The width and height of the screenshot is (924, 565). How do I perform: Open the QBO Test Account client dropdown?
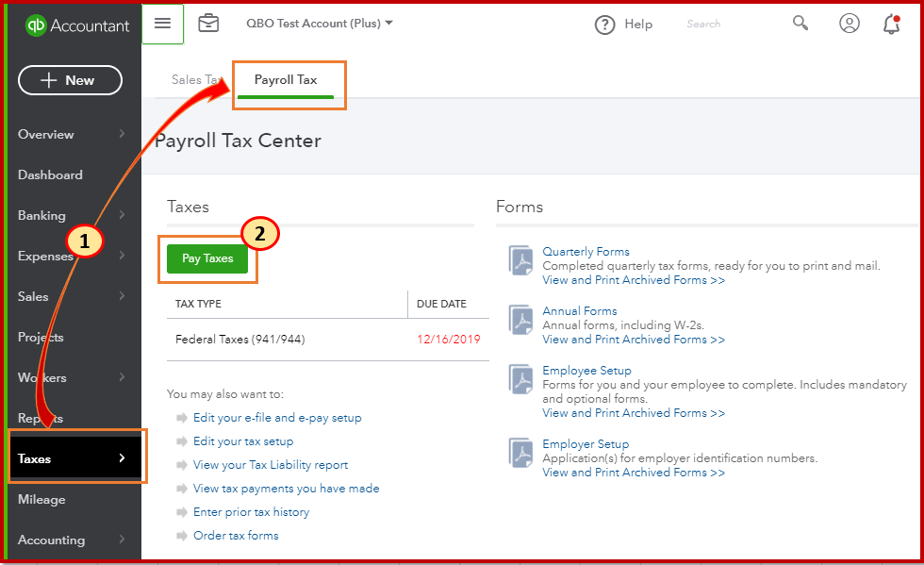pos(320,24)
